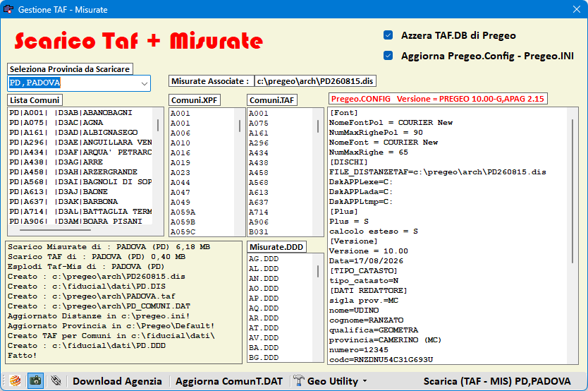This screenshot has height=391, width=588.
Task: Click the green camera toolbar icon
Action: click(x=36, y=381)
